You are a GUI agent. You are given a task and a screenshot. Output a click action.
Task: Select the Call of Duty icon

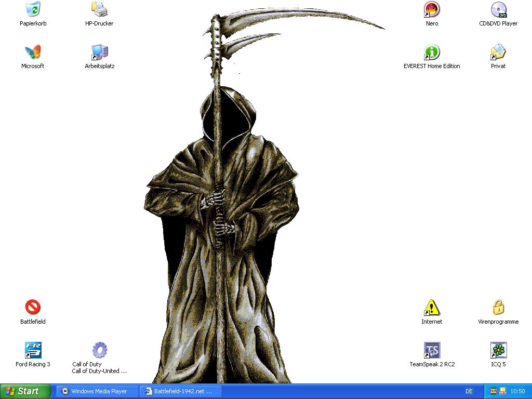point(99,350)
